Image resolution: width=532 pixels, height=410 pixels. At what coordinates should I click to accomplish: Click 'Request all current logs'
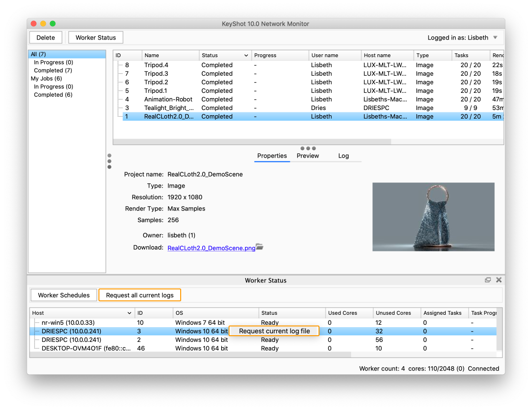tap(139, 295)
